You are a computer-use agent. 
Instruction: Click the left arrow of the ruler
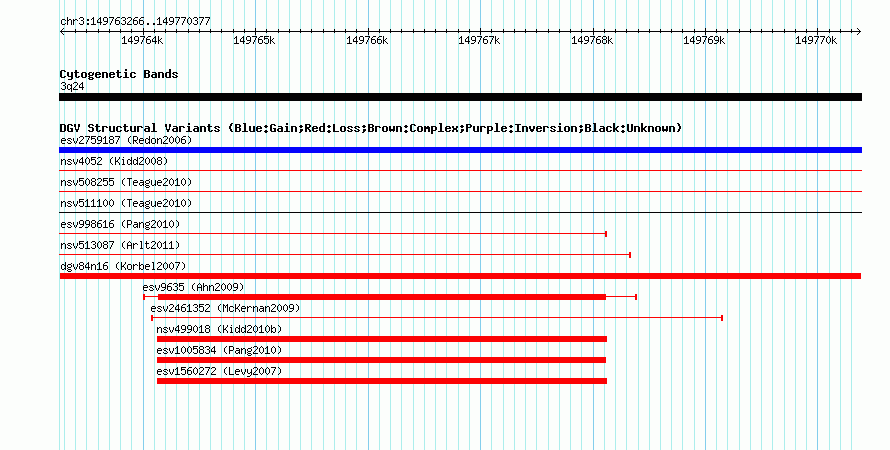click(x=62, y=32)
